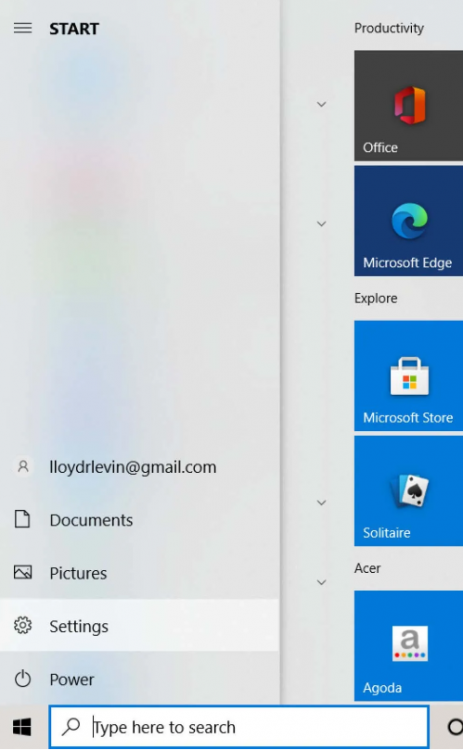
Task: Click the Cortana circle on taskbar
Action: (455, 727)
